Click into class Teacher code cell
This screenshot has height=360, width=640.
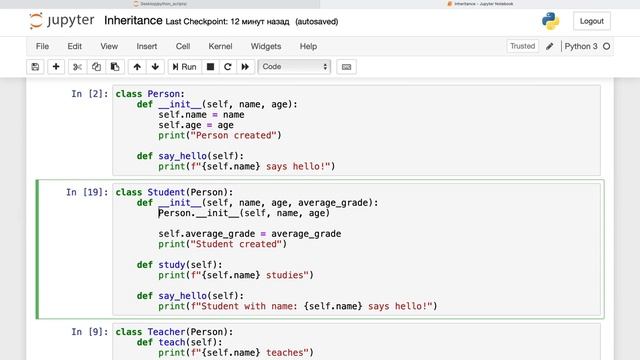356,342
